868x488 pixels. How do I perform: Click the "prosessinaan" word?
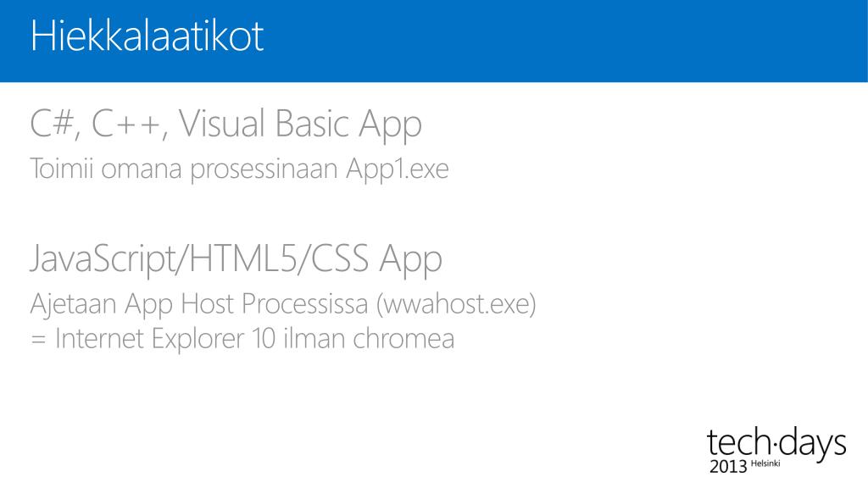264,169
